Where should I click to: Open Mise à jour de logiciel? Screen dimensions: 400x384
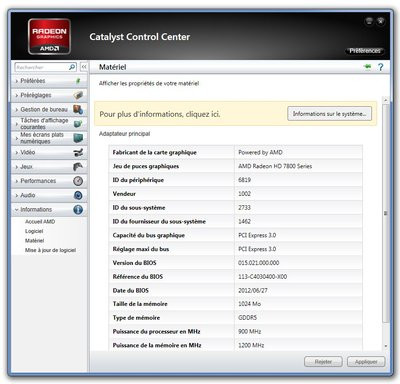point(50,250)
